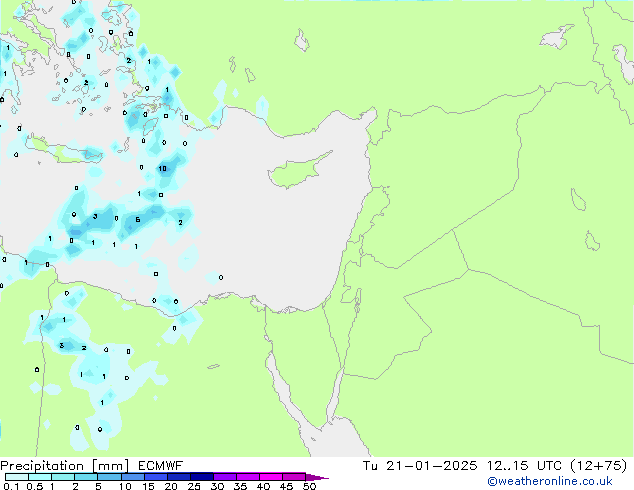Image resolution: width=634 pixels, height=490 pixels.
Task: Click the '12..15 UTC (12+75)' time text
Action: click(557, 466)
